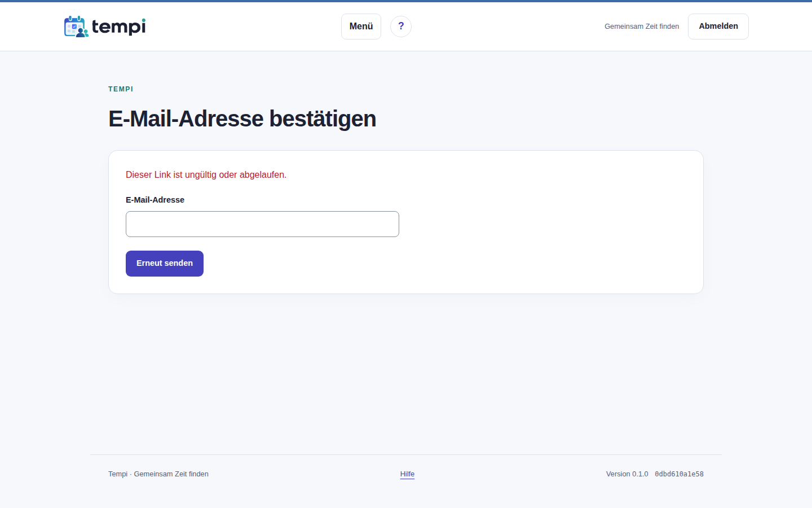Image resolution: width=812 pixels, height=508 pixels.
Task: Click the commit hash '0dbd610a1e58'
Action: (679, 474)
